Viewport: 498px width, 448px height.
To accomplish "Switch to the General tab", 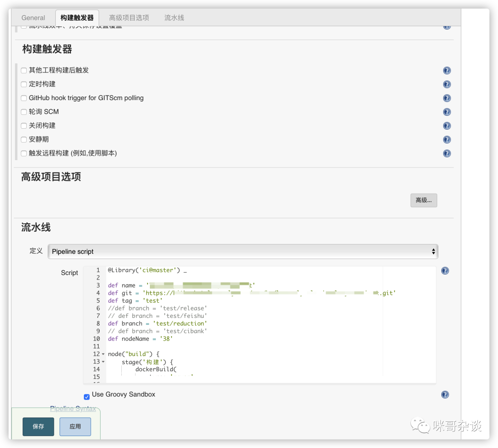I will pyautogui.click(x=33, y=18).
